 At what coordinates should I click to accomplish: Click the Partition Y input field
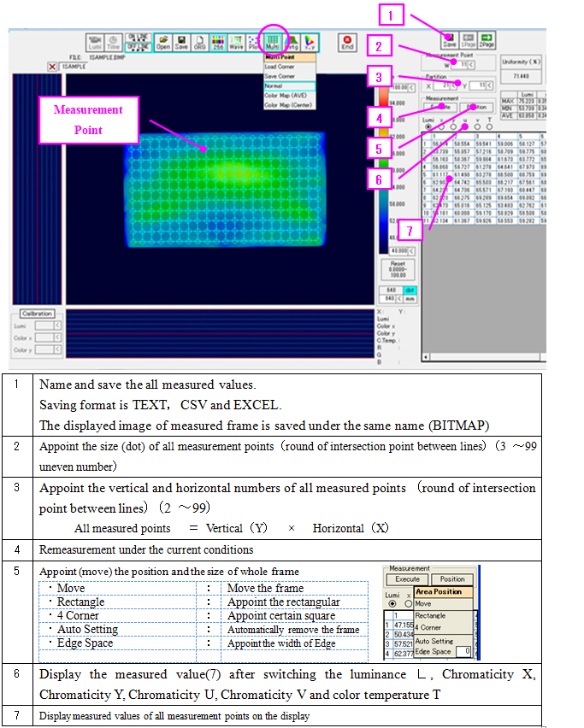478,86
